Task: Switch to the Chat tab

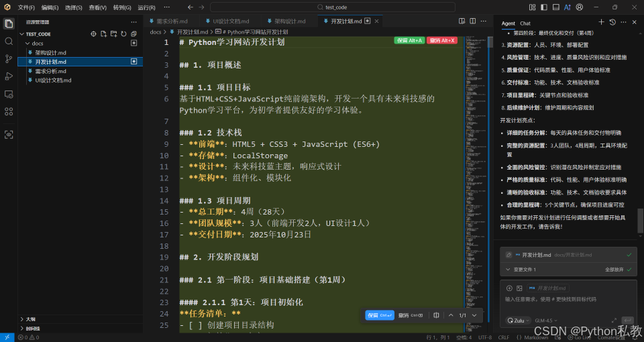Action: click(525, 23)
